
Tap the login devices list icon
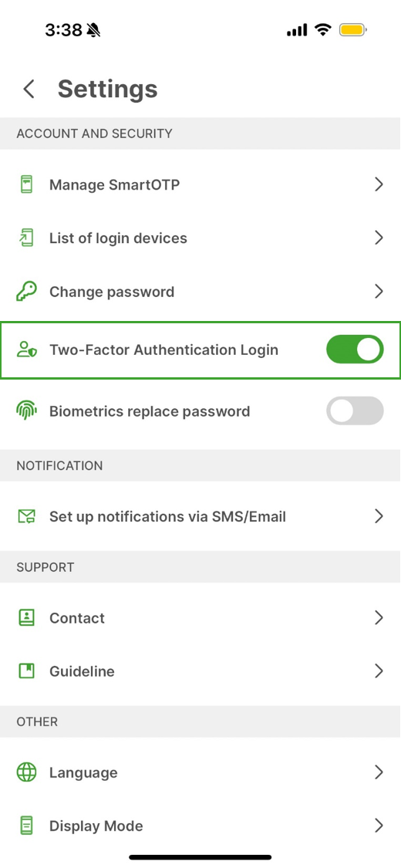(26, 238)
